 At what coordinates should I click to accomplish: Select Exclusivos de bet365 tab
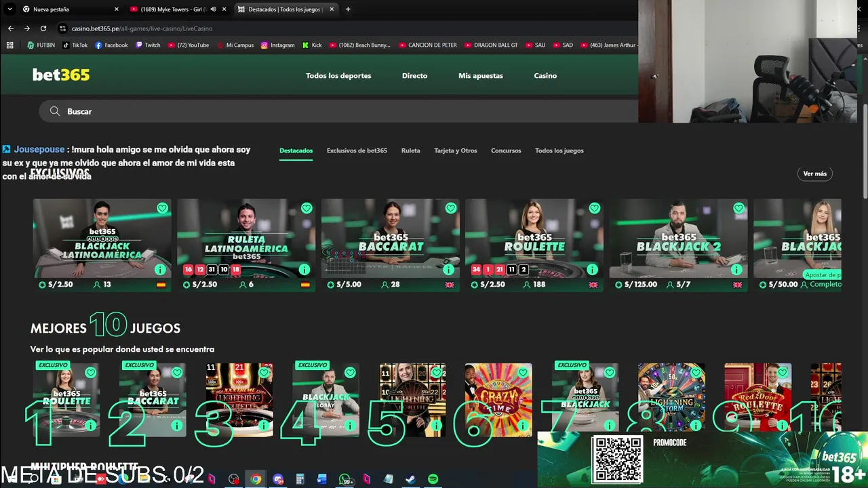click(357, 150)
